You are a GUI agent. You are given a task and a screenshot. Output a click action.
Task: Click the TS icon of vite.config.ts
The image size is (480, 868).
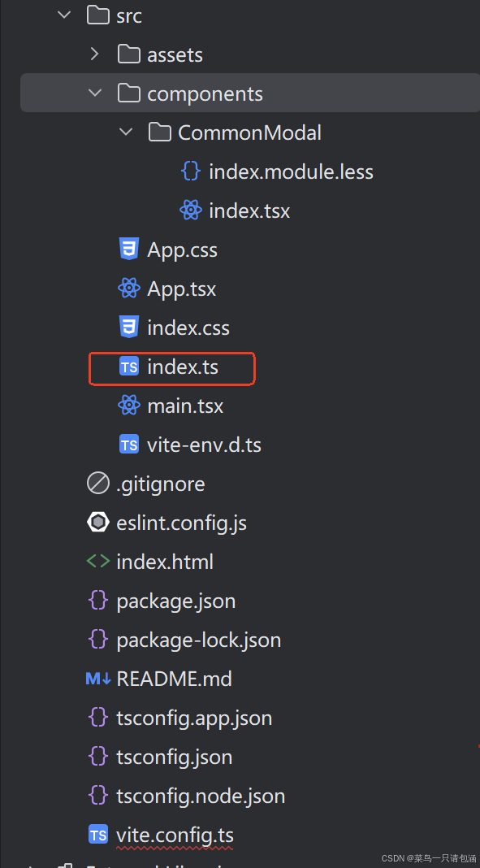98,835
